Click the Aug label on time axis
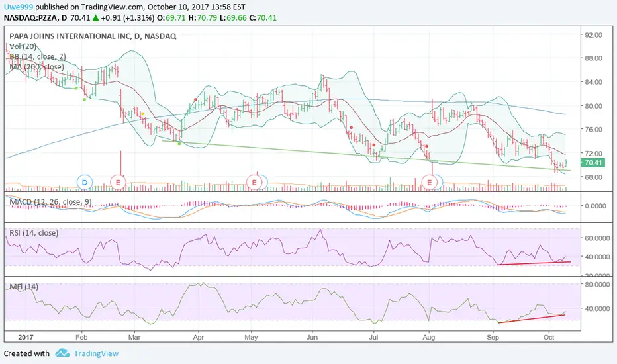The image size is (617, 364). pyautogui.click(x=428, y=338)
